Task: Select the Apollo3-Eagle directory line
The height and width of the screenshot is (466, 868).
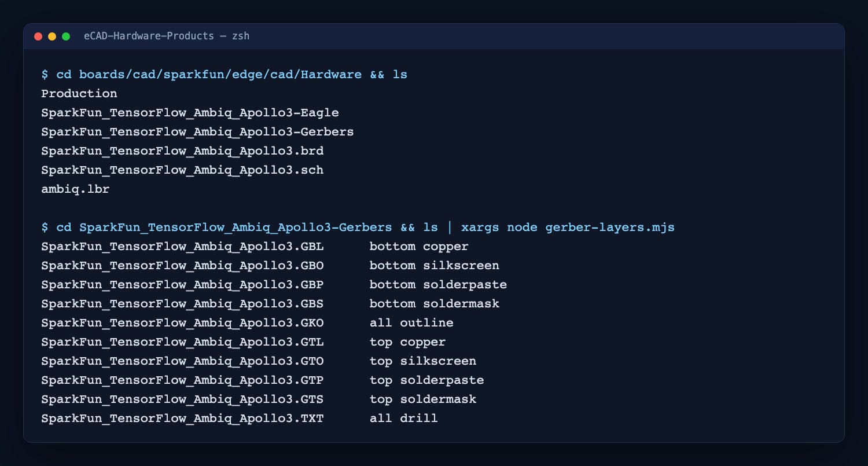Action: coord(190,113)
